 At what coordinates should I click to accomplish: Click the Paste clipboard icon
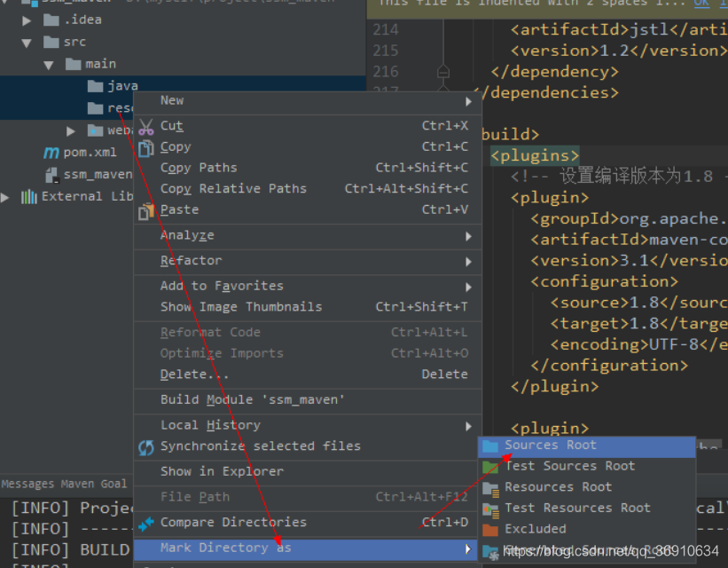tap(145, 211)
